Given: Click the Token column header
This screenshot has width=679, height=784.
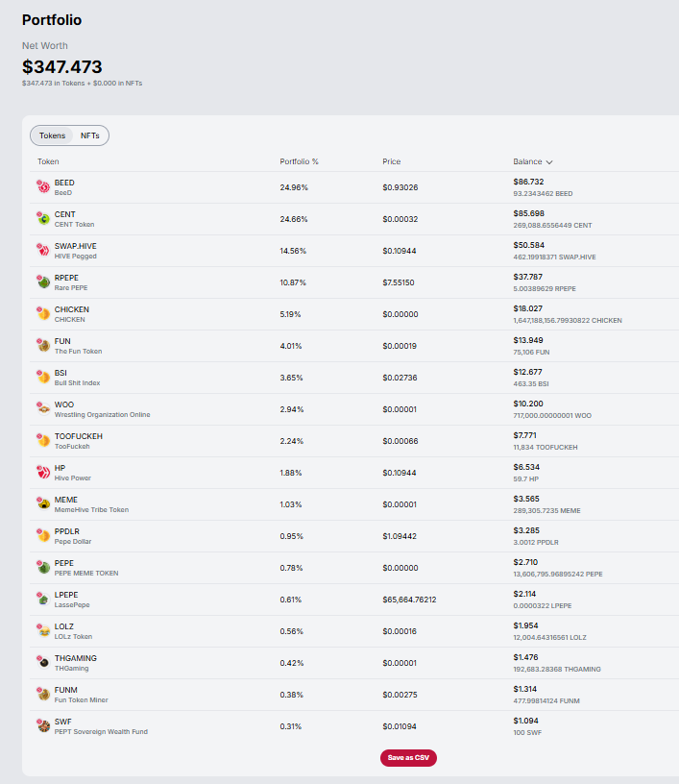Looking at the screenshot, I should click(x=48, y=161).
